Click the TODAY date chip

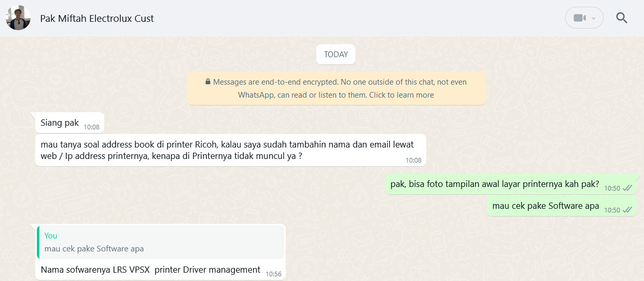click(x=336, y=55)
